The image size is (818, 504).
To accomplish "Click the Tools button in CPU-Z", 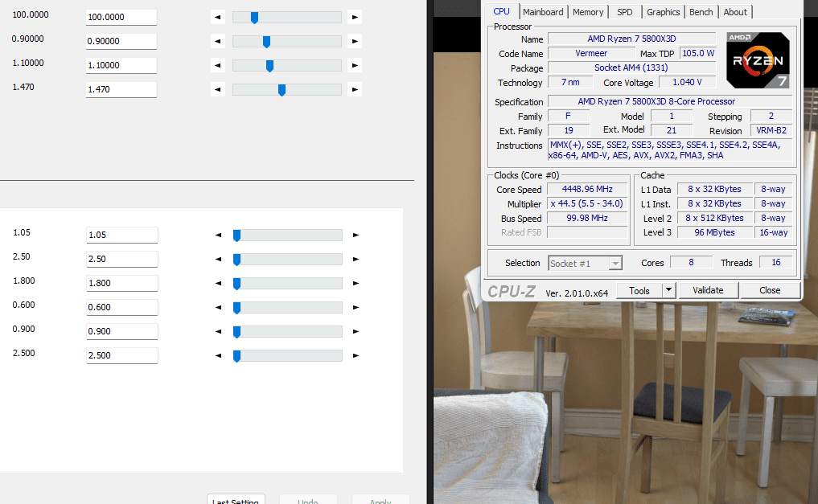I will (639, 290).
